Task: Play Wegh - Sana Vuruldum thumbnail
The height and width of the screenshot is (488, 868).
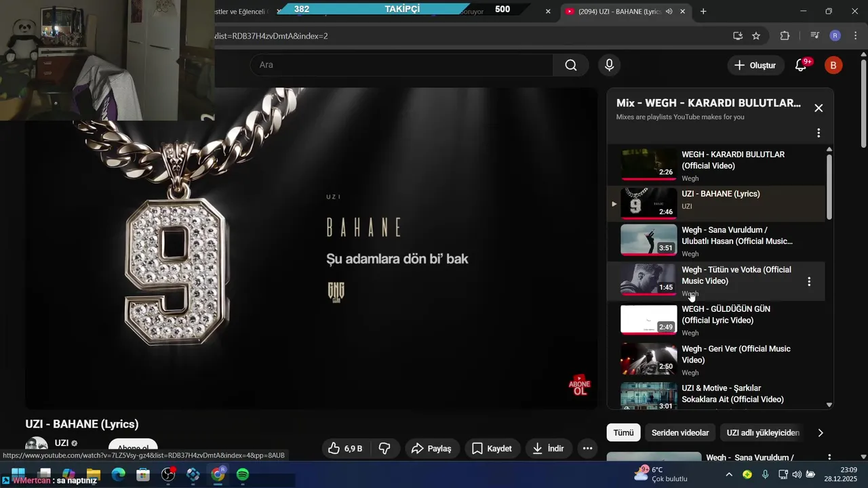Action: [649, 239]
